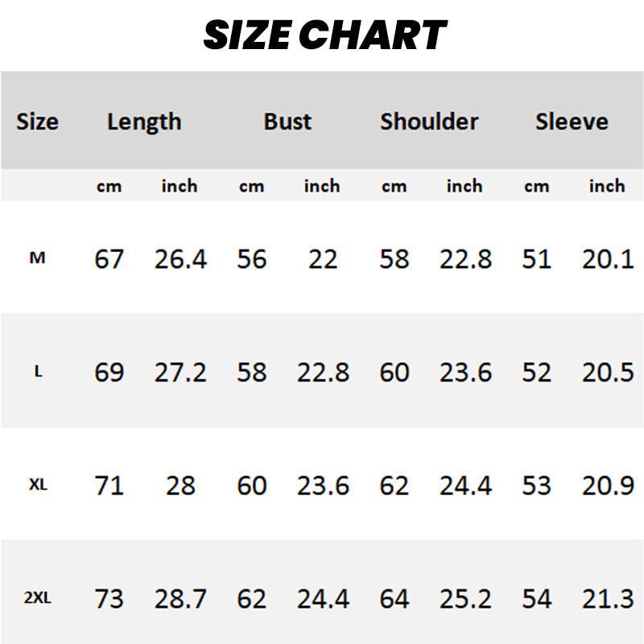Select size L length value 27.2 inch
The height and width of the screenshot is (644, 644).
180,373
